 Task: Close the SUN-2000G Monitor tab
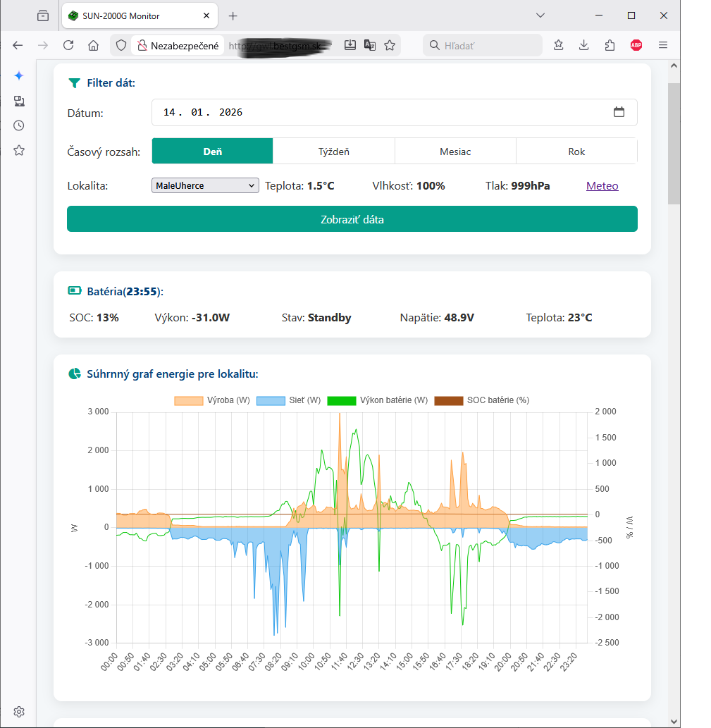(206, 16)
